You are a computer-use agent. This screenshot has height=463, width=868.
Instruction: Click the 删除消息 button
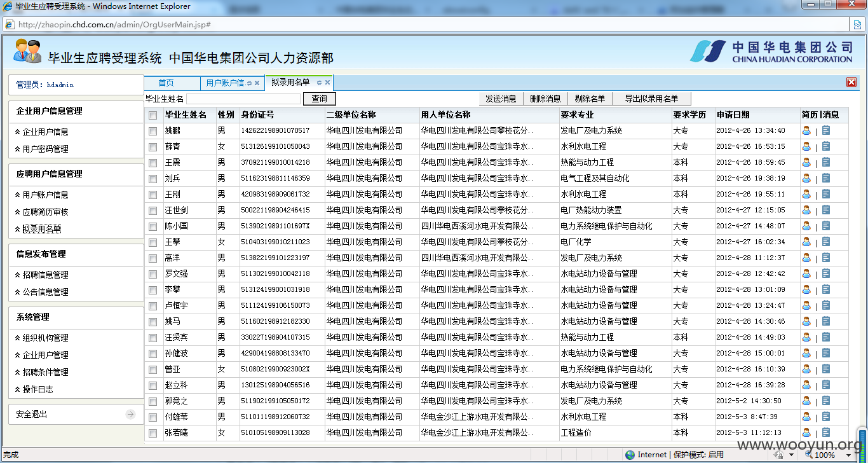tap(545, 99)
